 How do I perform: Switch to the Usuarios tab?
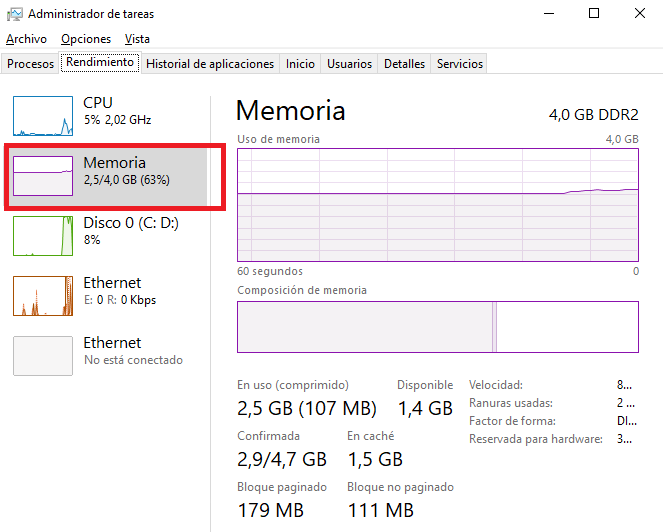[349, 64]
